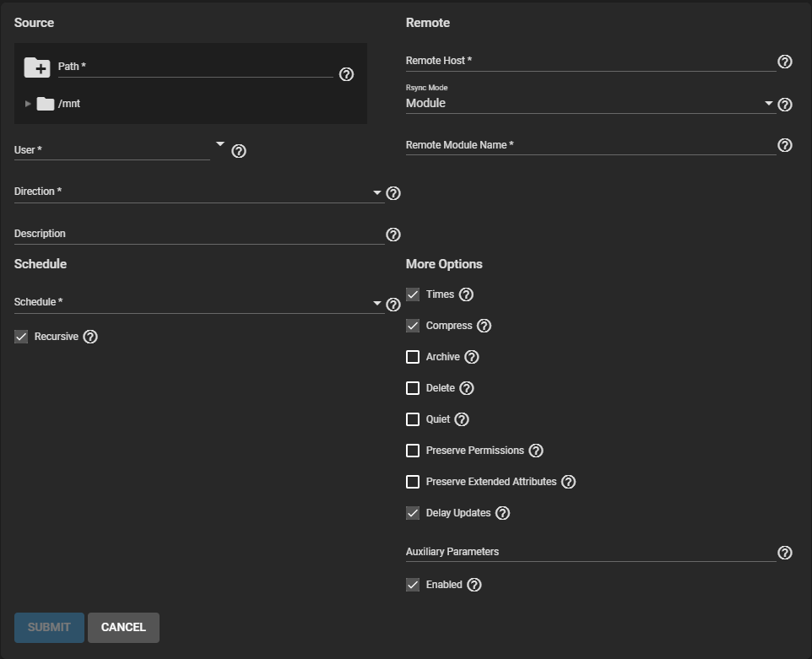Show help for Remote Module Name
Screen dimensions: 812x659
coord(785,145)
